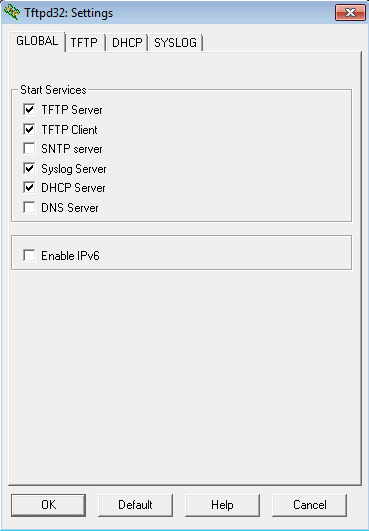Select the GLOBAL tab
This screenshot has width=369, height=531.
[x=37, y=41]
